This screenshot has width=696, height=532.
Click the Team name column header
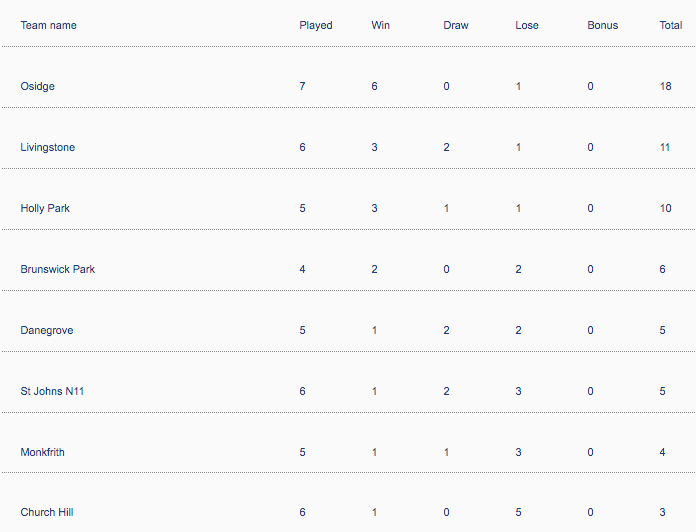pyautogui.click(x=48, y=25)
